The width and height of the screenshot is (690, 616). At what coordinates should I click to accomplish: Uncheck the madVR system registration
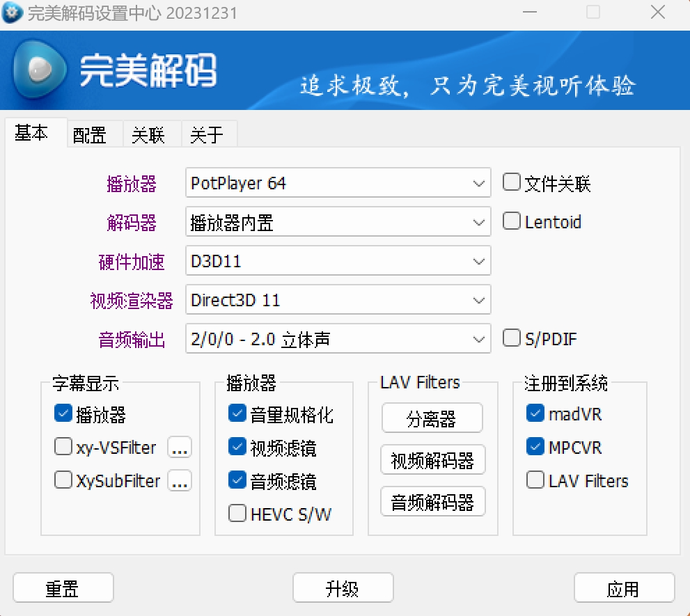[535, 414]
